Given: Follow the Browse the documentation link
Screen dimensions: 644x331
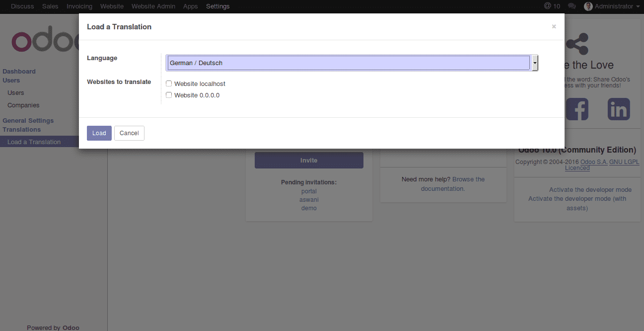Looking at the screenshot, I should (x=453, y=184).
